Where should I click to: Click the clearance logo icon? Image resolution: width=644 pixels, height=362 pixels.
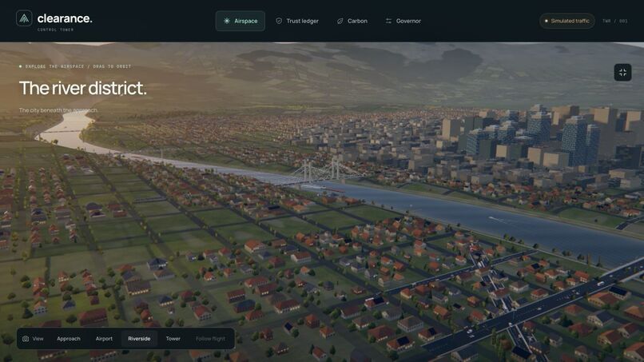click(24, 18)
